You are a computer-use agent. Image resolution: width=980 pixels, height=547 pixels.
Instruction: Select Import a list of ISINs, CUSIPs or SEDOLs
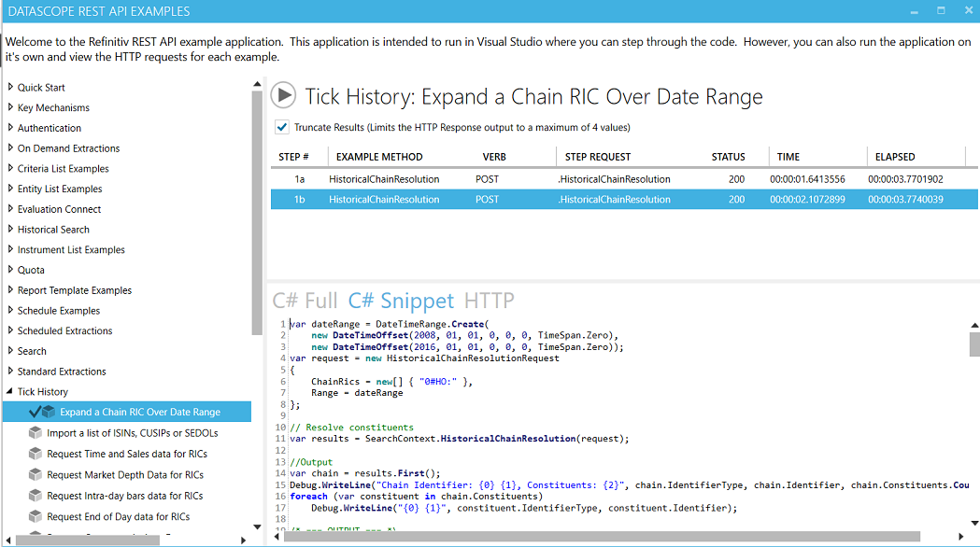(133, 433)
